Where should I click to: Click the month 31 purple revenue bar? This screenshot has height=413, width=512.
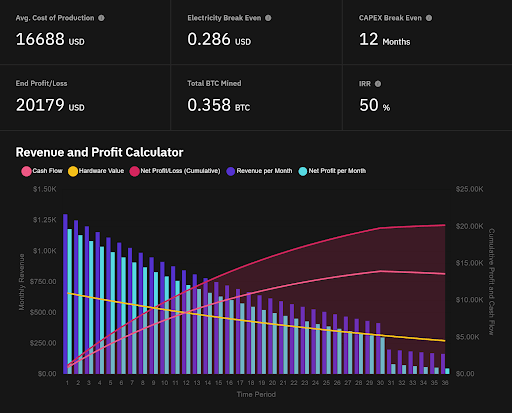[x=389, y=362]
